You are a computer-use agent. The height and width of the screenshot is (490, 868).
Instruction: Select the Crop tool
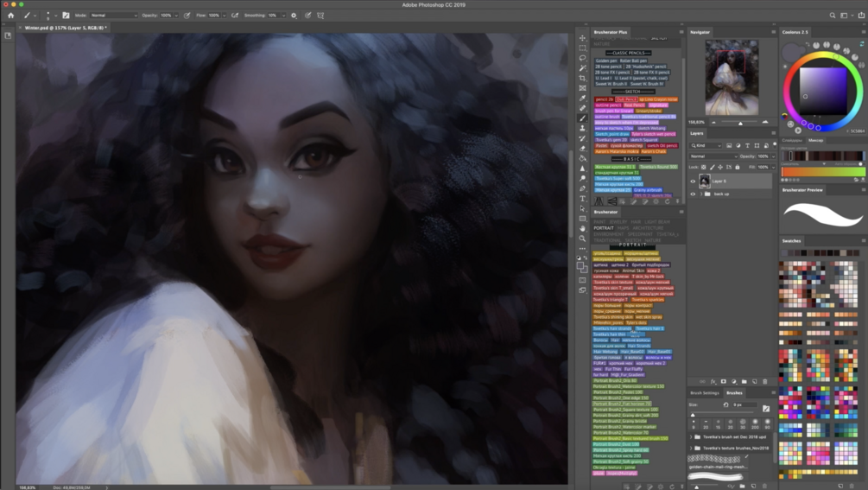coord(582,78)
